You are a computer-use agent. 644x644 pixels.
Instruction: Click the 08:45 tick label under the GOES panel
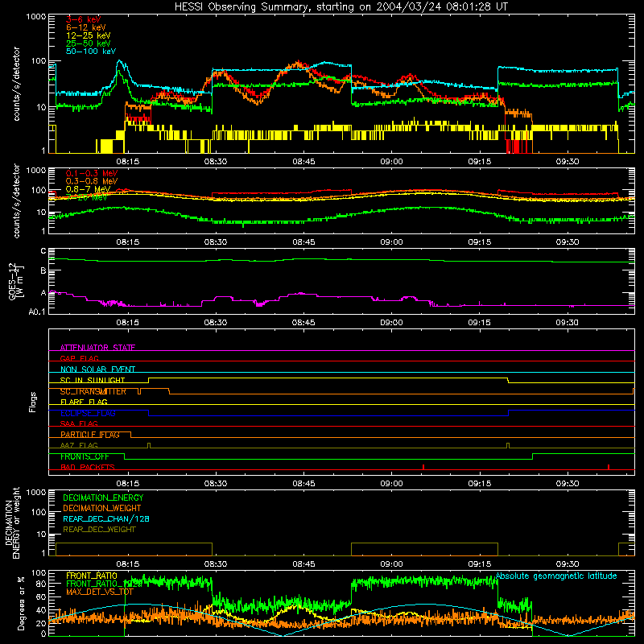[303, 323]
